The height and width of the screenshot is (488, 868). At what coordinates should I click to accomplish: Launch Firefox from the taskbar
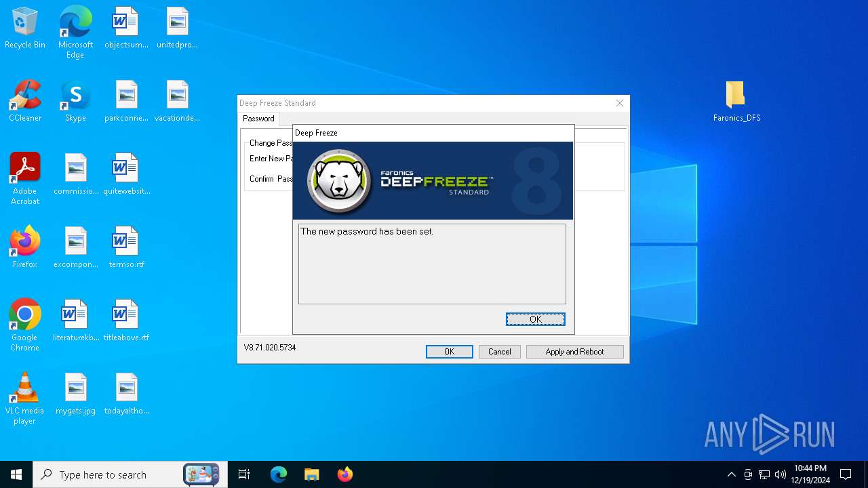(344, 474)
